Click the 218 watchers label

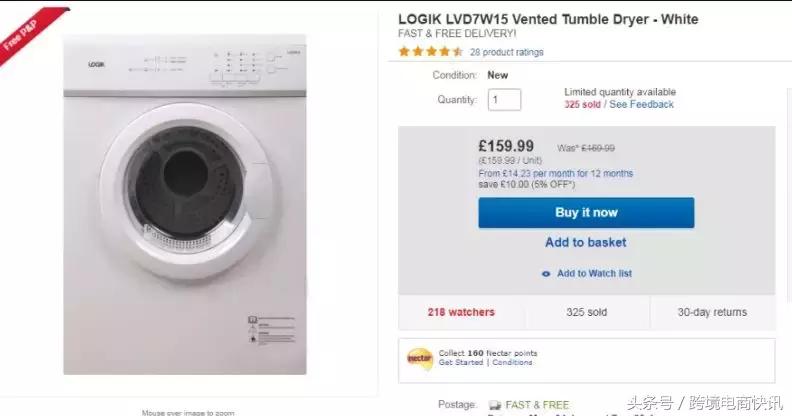click(x=461, y=312)
